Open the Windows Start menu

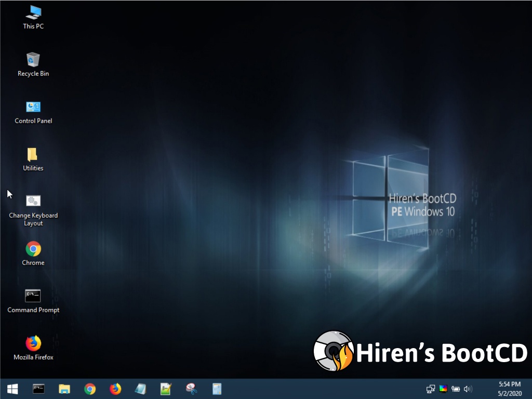point(12,389)
